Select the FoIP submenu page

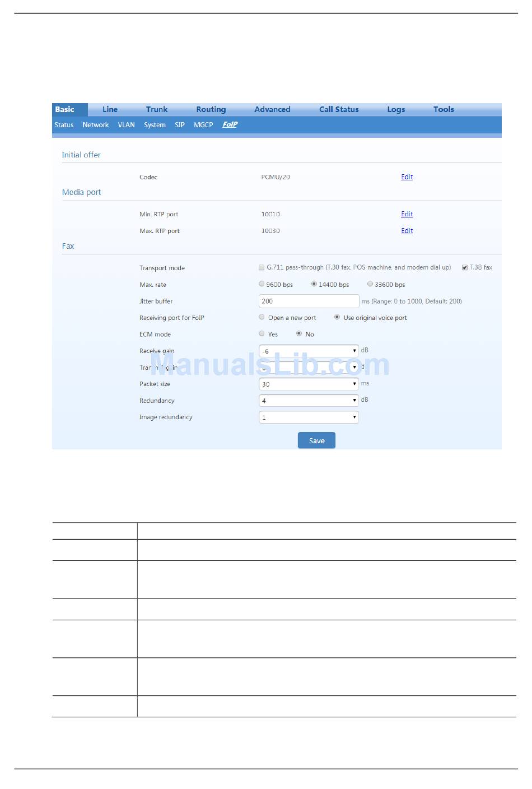tap(230, 124)
